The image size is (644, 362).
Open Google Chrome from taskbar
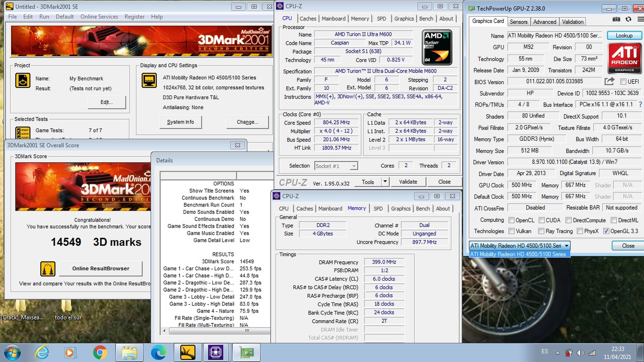pos(100,353)
